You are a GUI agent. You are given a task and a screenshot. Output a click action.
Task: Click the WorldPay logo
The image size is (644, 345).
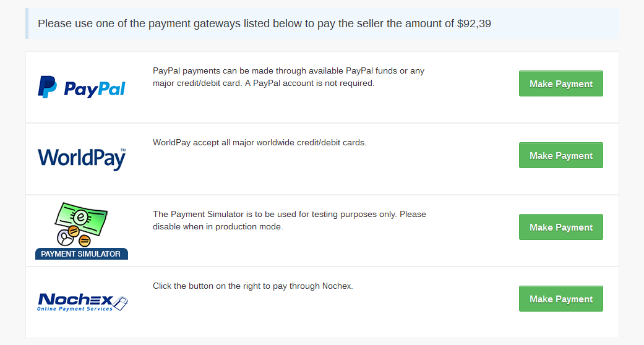[82, 159]
